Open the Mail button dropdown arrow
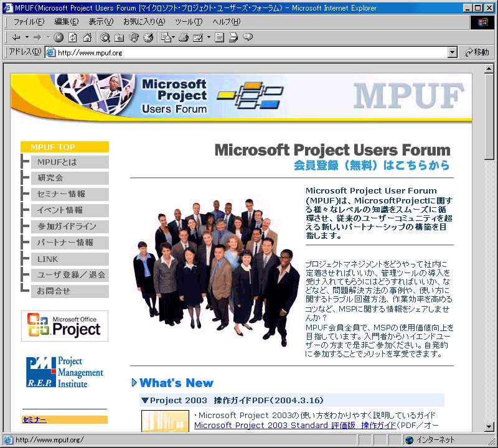 click(174, 37)
